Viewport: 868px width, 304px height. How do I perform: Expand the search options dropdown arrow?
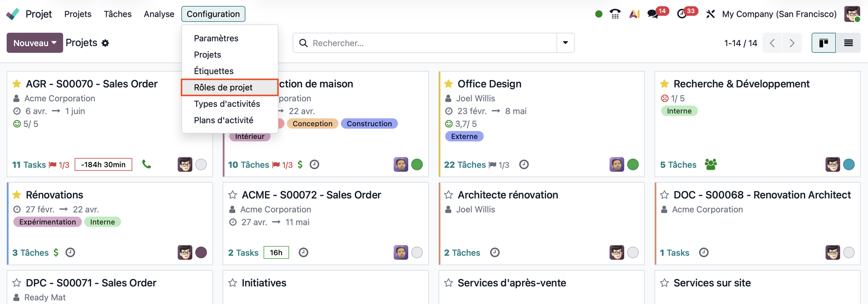coord(565,43)
